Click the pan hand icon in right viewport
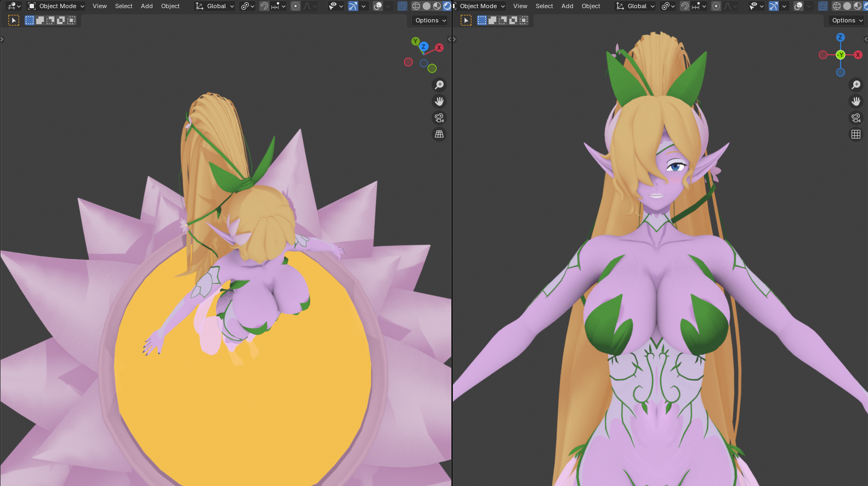This screenshot has width=868, height=486. coord(856,101)
